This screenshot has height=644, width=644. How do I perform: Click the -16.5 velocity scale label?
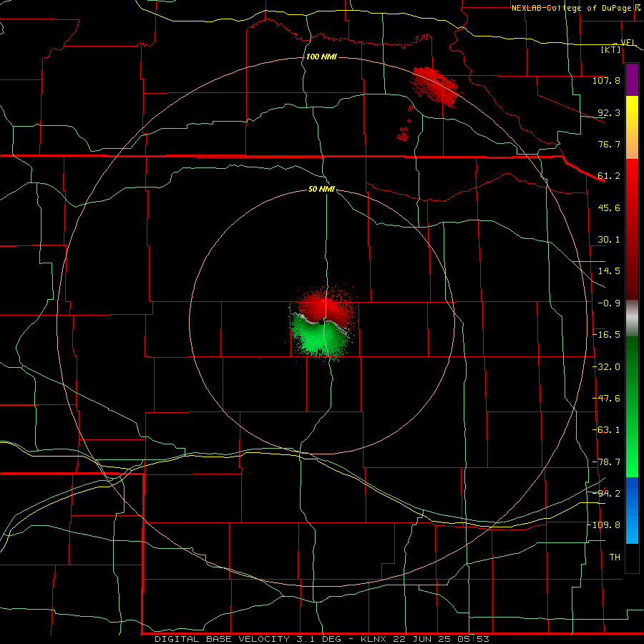click(x=606, y=335)
